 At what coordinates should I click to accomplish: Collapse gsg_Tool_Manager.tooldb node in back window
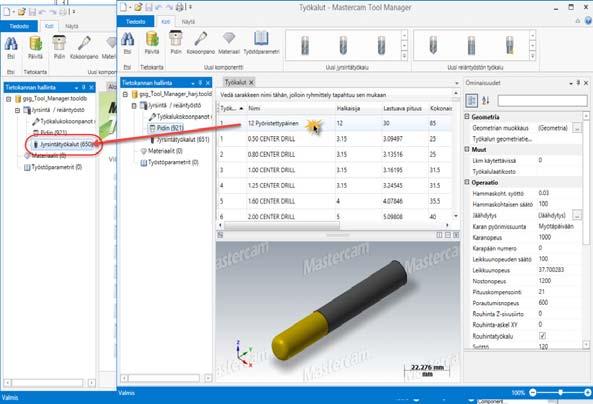click(x=9, y=99)
